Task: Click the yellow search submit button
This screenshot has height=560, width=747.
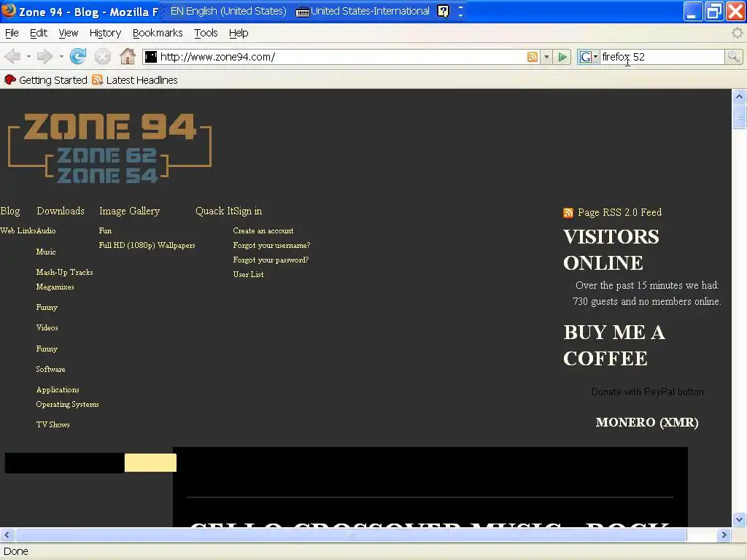Action: [150, 463]
